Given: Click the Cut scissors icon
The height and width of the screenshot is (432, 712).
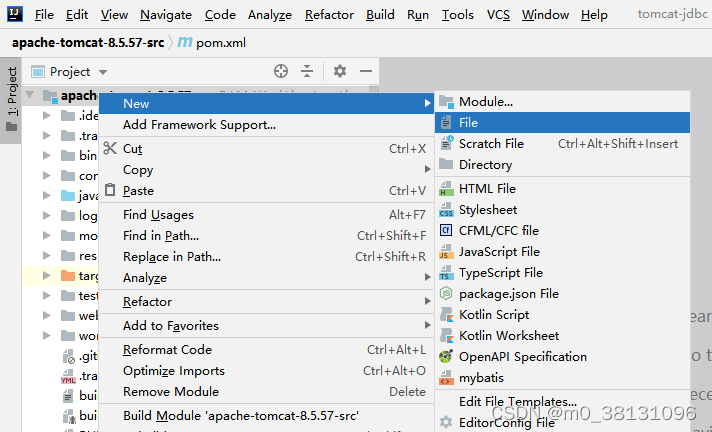Looking at the screenshot, I should (110, 148).
